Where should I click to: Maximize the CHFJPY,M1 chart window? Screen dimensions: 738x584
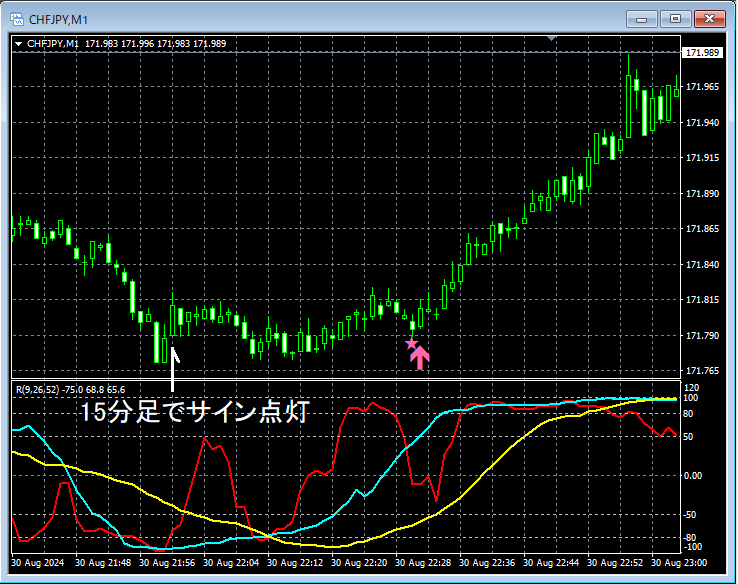pyautogui.click(x=675, y=19)
